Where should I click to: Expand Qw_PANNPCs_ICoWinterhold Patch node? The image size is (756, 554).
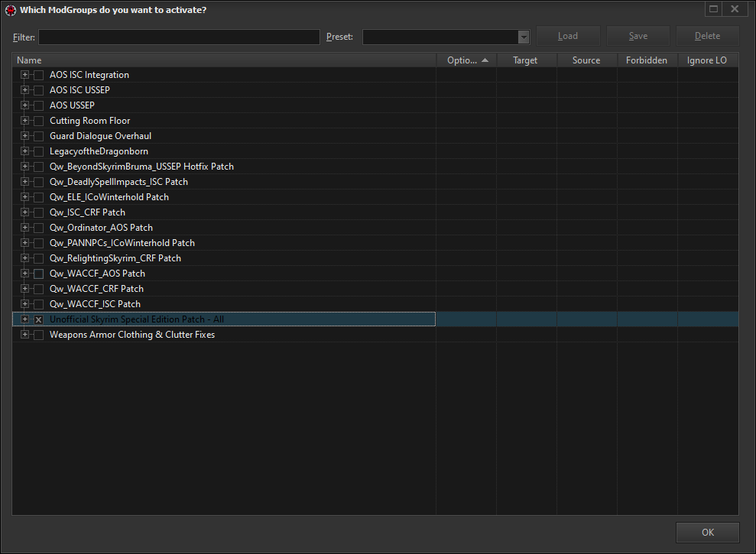pyautogui.click(x=24, y=242)
